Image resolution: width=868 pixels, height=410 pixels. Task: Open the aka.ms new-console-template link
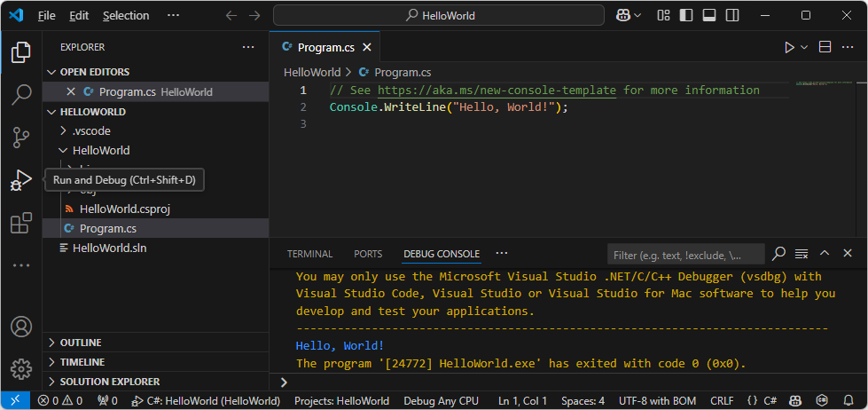point(497,91)
